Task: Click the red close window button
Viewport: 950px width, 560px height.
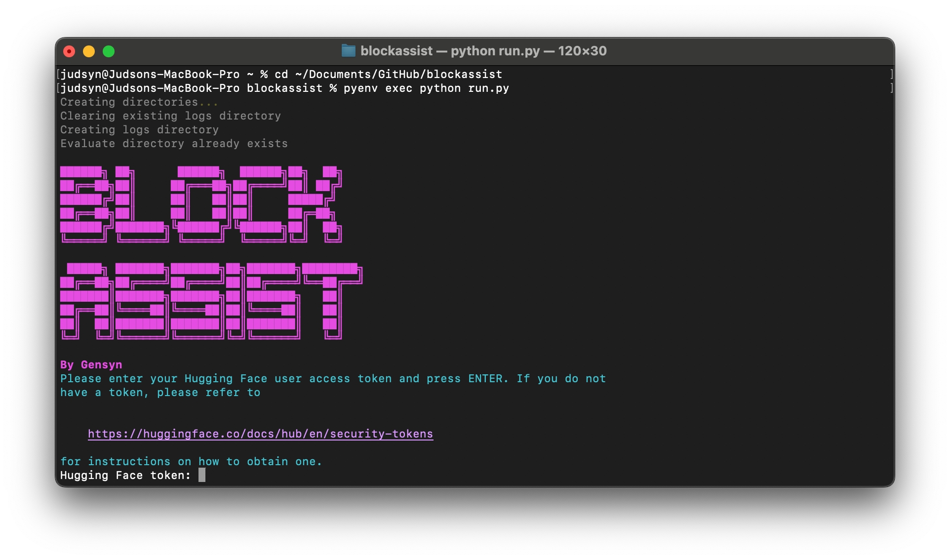Action: (x=70, y=51)
